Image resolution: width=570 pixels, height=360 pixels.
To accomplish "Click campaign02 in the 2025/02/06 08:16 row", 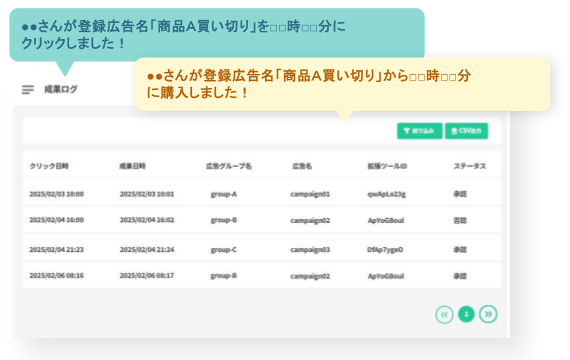I will click(x=310, y=276).
